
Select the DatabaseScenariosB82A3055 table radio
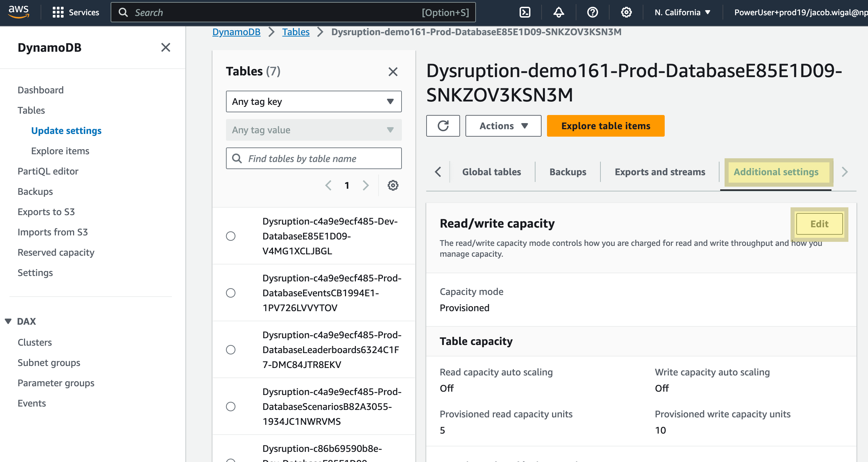point(231,407)
